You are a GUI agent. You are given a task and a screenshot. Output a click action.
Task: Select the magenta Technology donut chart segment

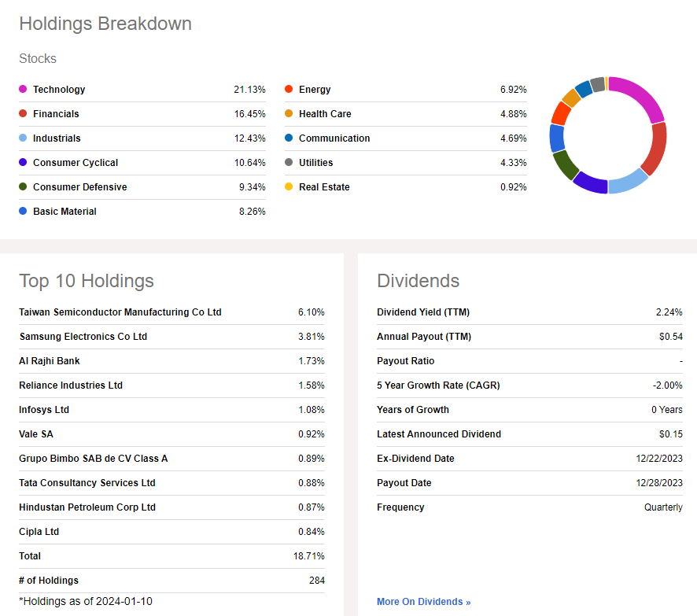639,97
